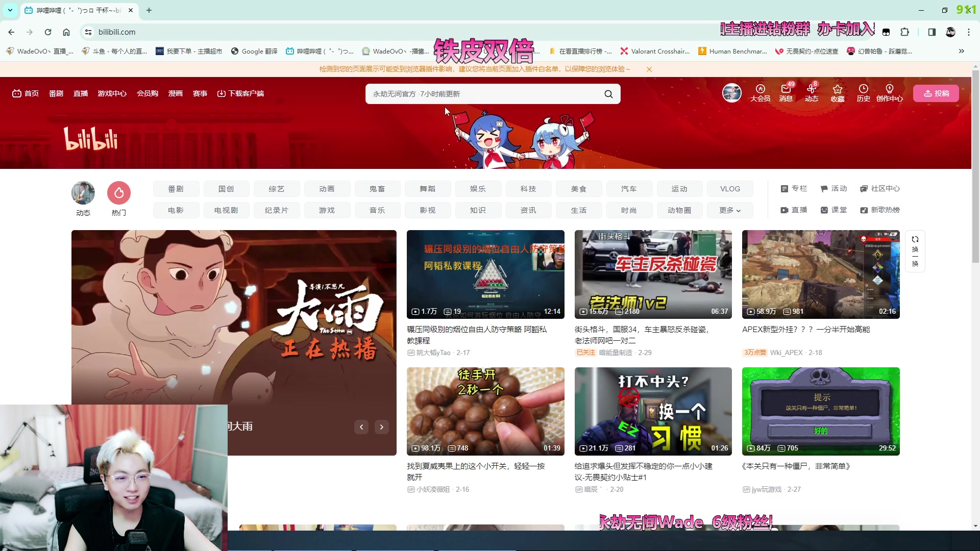The image size is (980, 551).
Task: Click the 动态 avatar below banner
Action: click(x=83, y=193)
